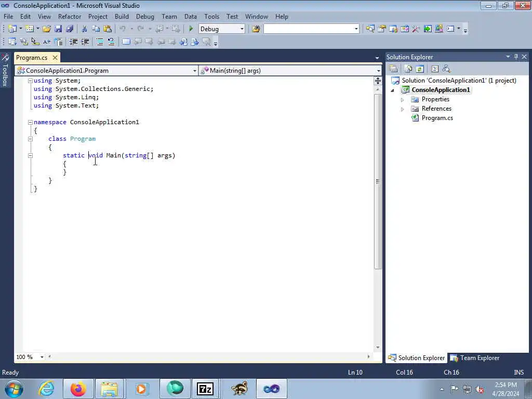The width and height of the screenshot is (532, 399).
Task: Refresh the Solution Explorer tree
Action: (x=420, y=69)
